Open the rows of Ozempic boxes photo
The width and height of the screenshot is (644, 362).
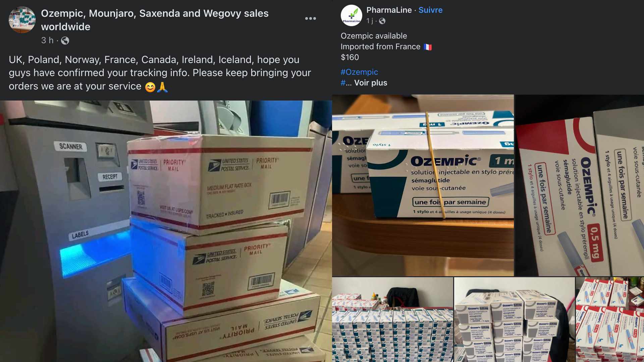point(392,319)
